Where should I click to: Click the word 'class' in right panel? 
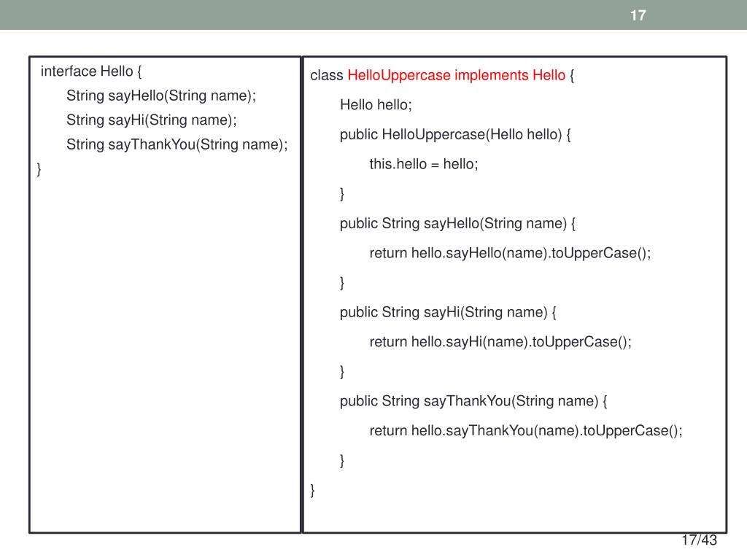[x=327, y=75]
